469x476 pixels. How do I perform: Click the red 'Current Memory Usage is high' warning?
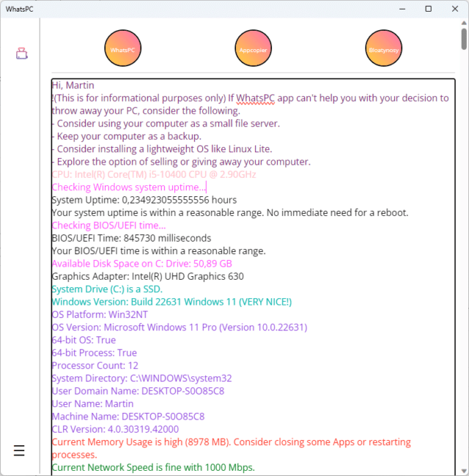231,448
